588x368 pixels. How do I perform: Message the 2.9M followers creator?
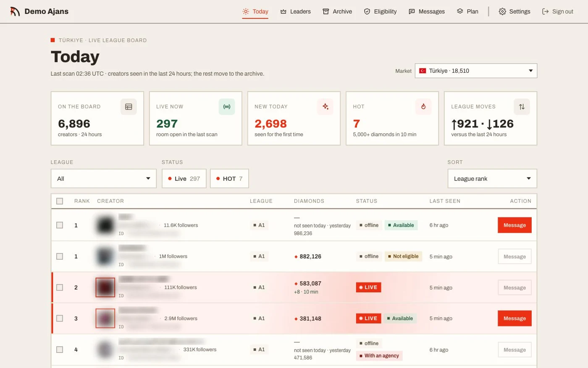click(514, 318)
